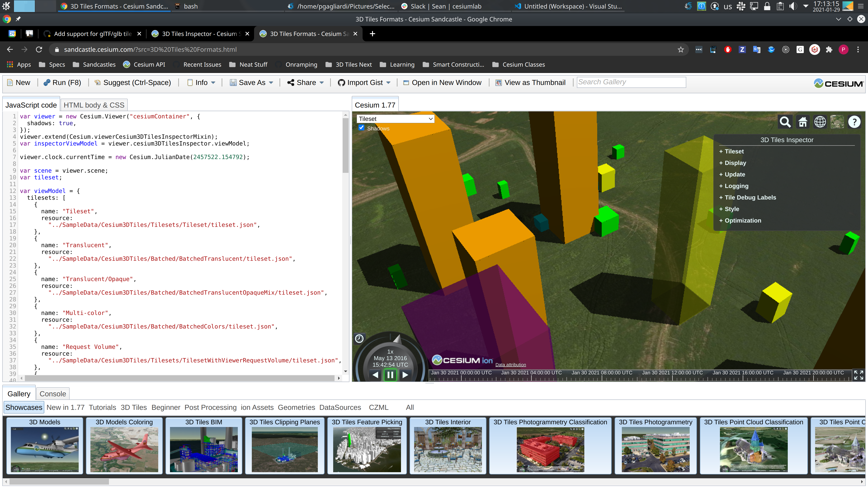Open the Share dropdown menu

pos(305,82)
